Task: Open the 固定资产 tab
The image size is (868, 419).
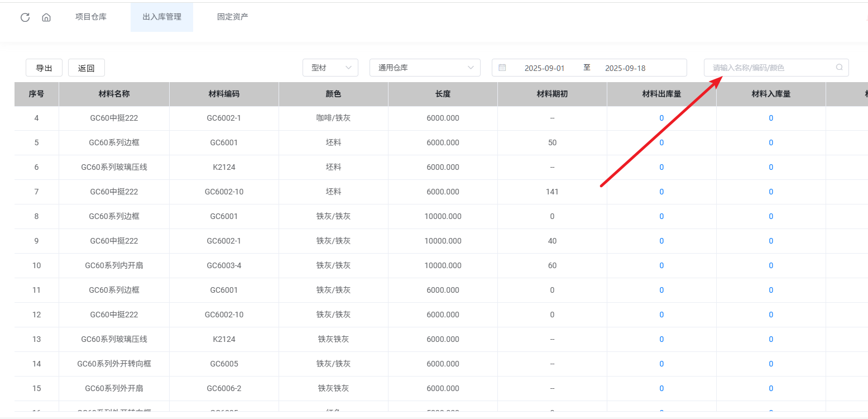Action: pyautogui.click(x=233, y=17)
